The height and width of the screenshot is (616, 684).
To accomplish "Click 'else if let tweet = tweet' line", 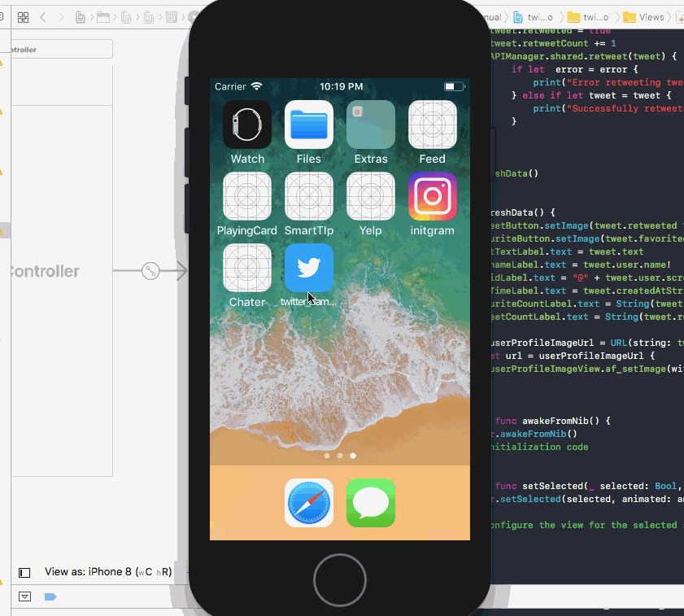I will click(591, 95).
